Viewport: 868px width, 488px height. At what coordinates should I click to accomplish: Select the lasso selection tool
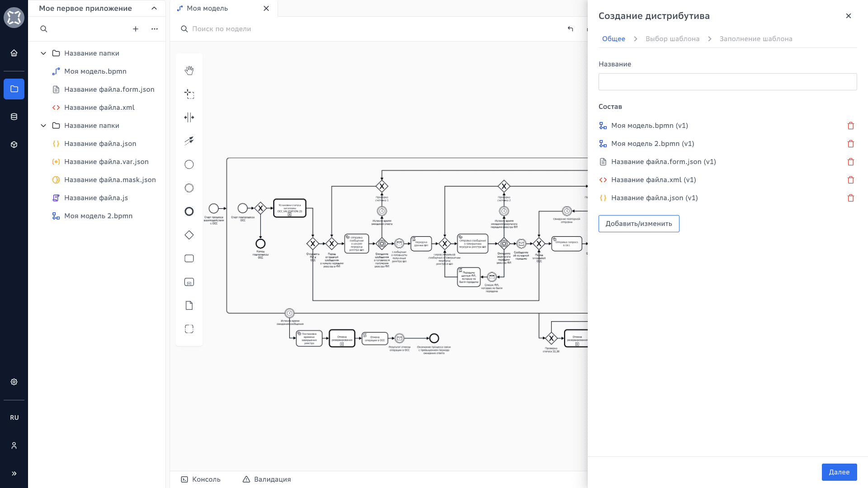pyautogui.click(x=189, y=94)
